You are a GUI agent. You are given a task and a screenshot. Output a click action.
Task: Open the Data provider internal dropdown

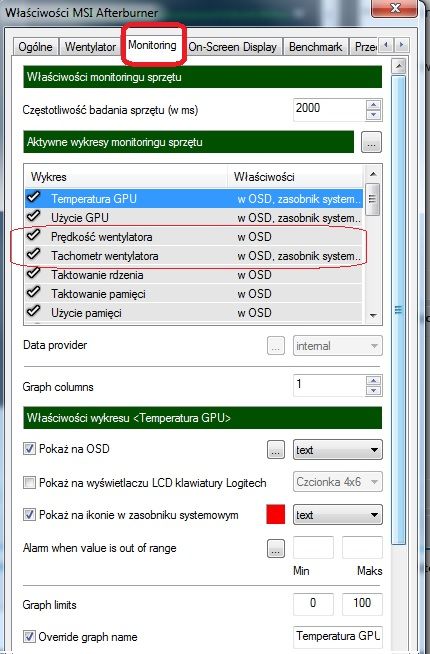click(x=337, y=346)
